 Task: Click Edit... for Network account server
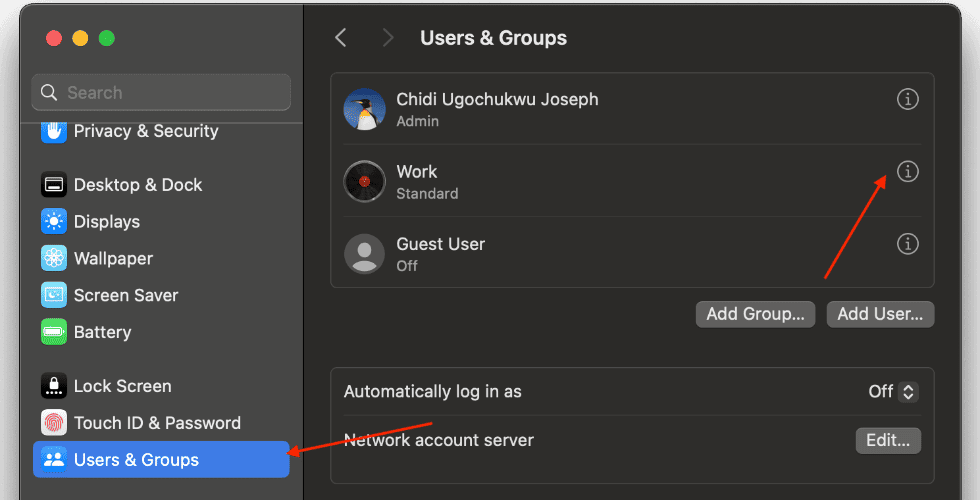tap(888, 441)
